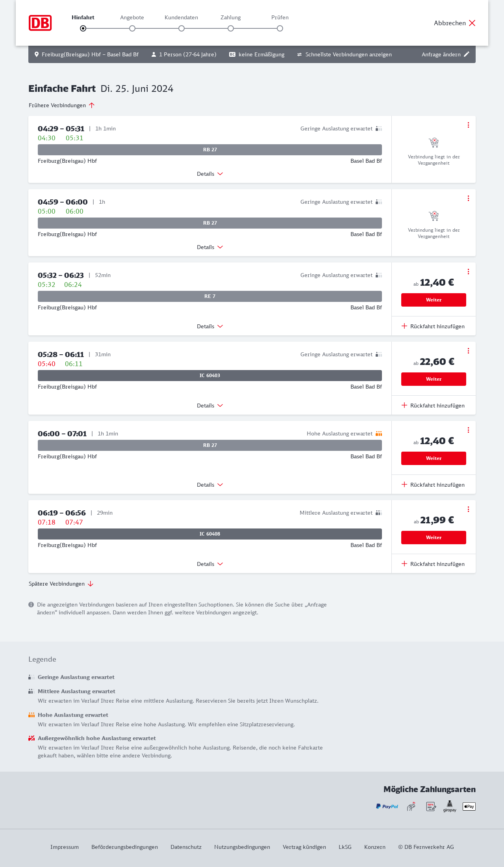Click Weiter for the 22,60 € connection
The image size is (504, 867).
coord(434,379)
